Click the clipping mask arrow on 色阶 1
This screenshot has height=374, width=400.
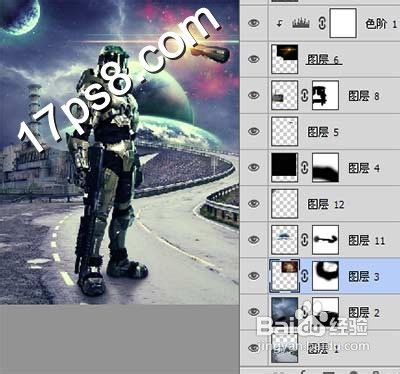[280, 24]
